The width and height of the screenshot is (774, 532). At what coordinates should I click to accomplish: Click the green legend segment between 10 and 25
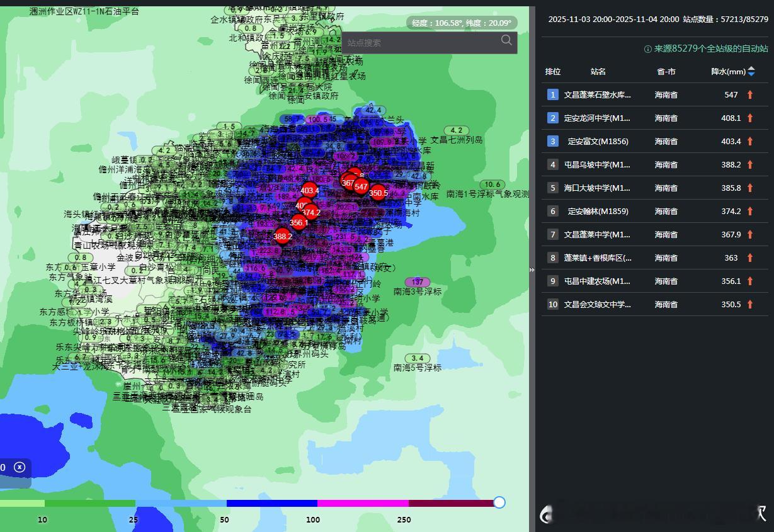[90, 504]
